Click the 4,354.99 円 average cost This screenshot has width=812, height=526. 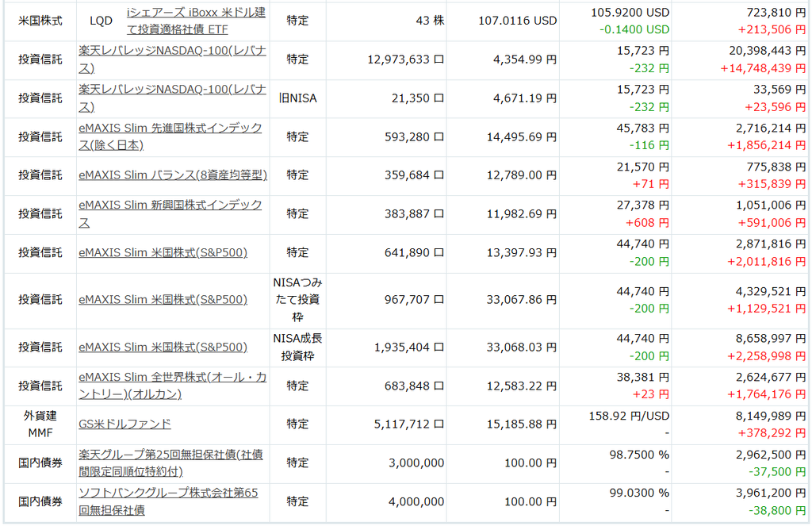(525, 60)
